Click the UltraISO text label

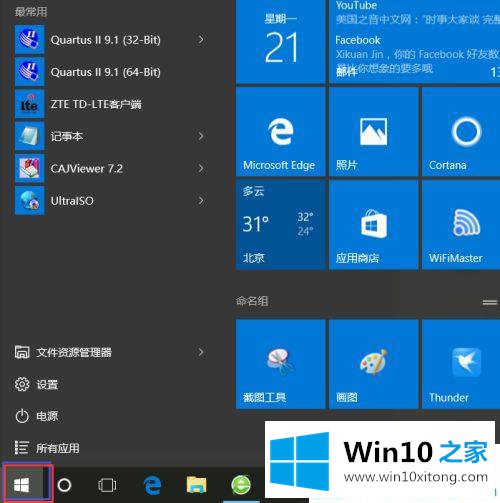(72, 201)
